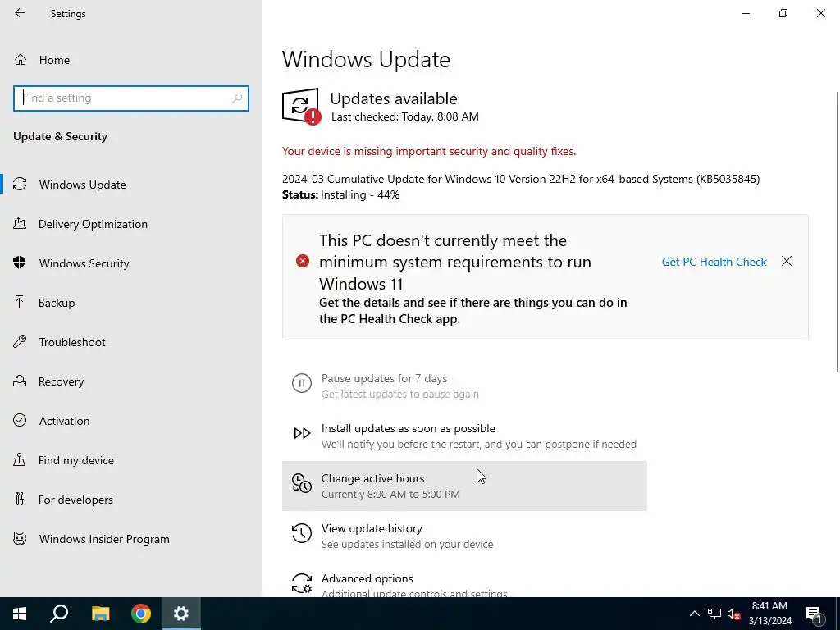Open View update history

click(464, 536)
